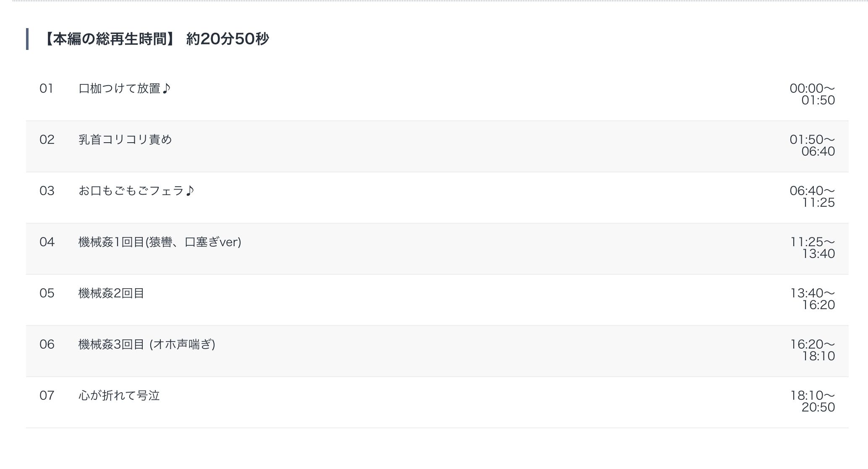
Task: Click the 01:50–06:40 time range
Action: (812, 146)
